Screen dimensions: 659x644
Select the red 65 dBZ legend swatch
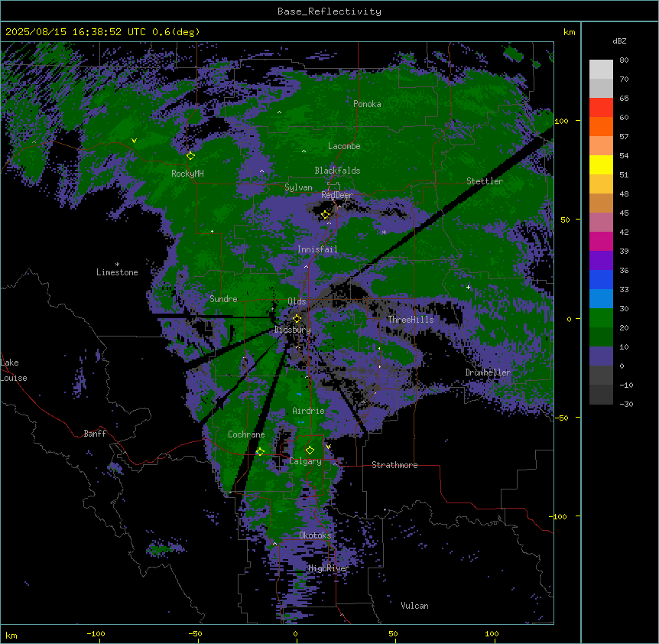[601, 107]
